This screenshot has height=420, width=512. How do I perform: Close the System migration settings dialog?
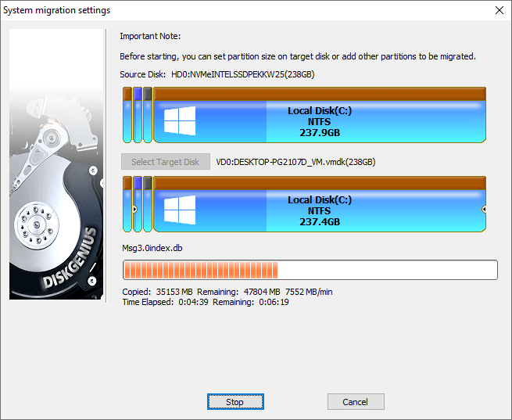point(499,10)
